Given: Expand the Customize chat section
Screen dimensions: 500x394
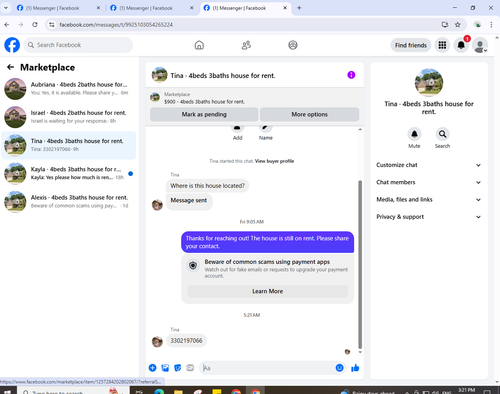Looking at the screenshot, I should [429, 165].
